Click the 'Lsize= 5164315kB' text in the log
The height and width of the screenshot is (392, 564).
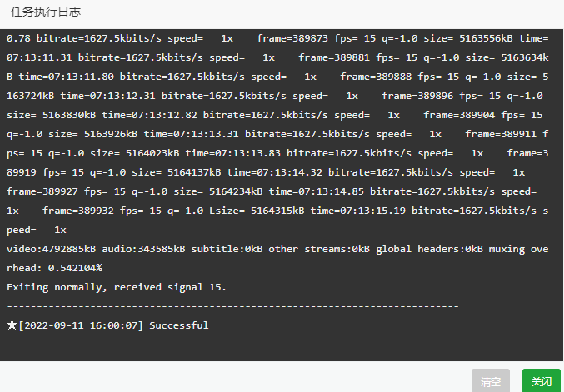[257, 211]
